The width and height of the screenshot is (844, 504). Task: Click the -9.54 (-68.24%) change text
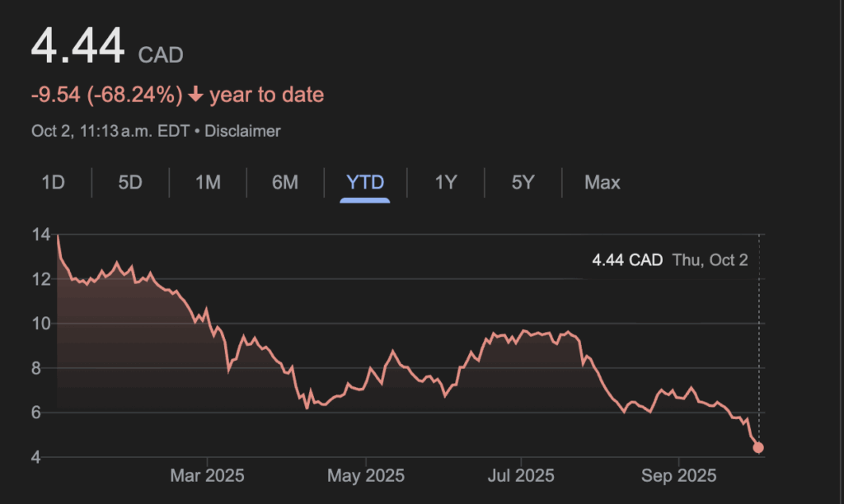pyautogui.click(x=106, y=96)
